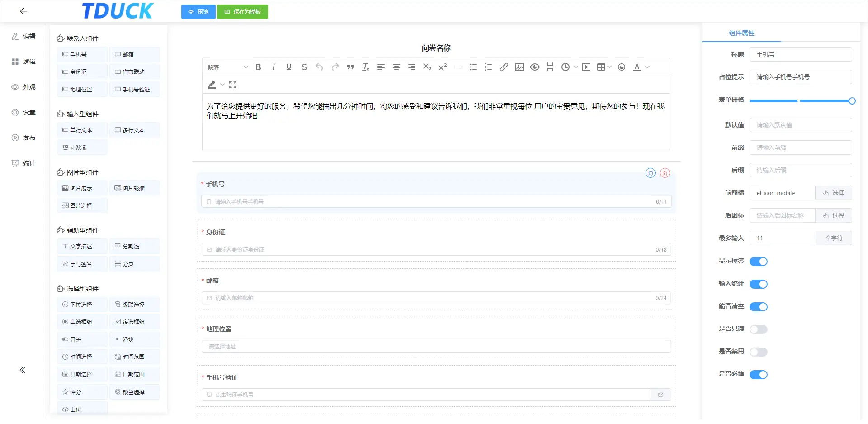Create a bullet list

473,67
